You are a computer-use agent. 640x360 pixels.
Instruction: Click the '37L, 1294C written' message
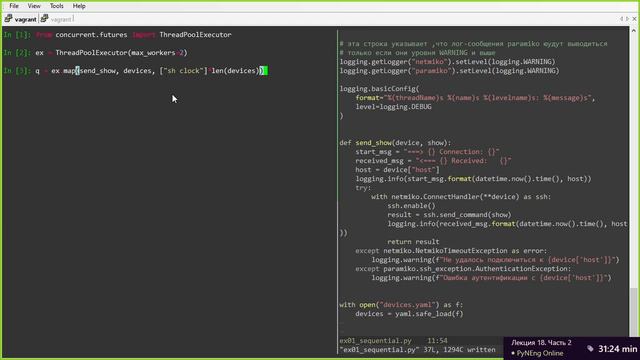[460, 350]
